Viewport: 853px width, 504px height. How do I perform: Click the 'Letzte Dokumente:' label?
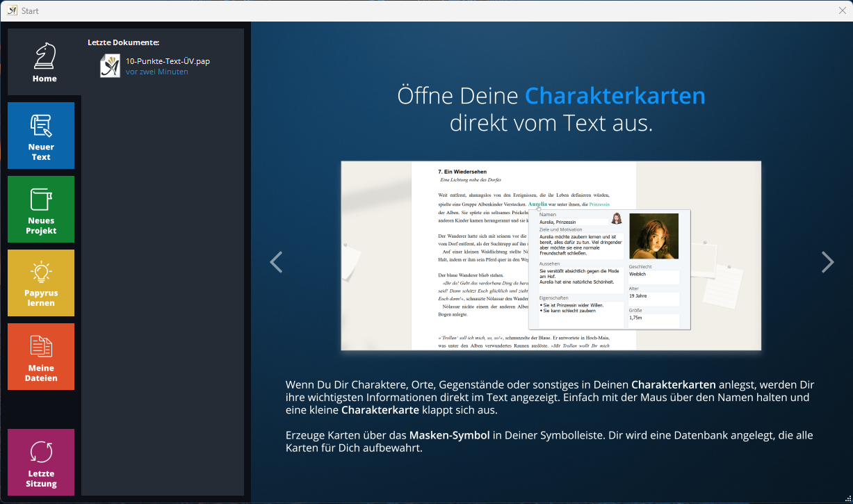click(123, 42)
